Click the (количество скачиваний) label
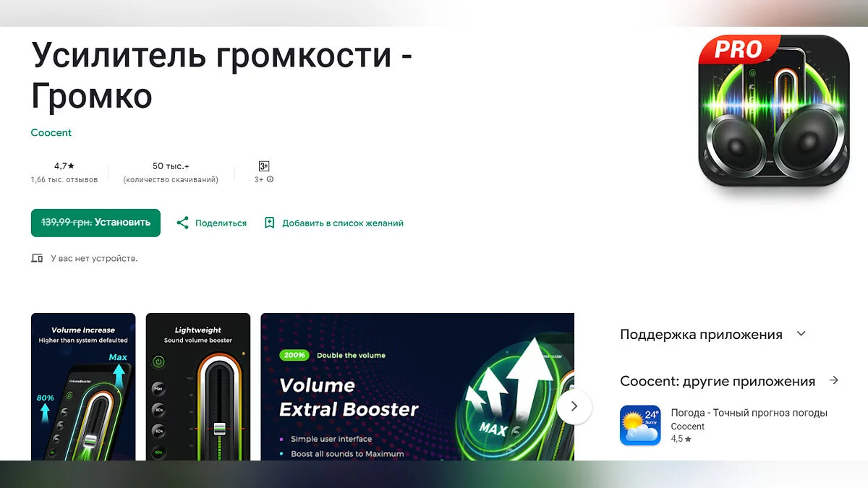 tap(171, 179)
